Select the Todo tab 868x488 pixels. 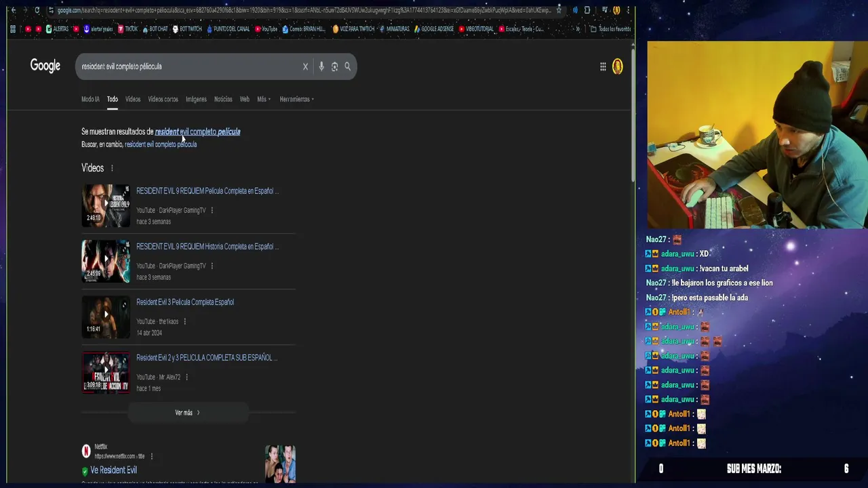click(x=113, y=99)
